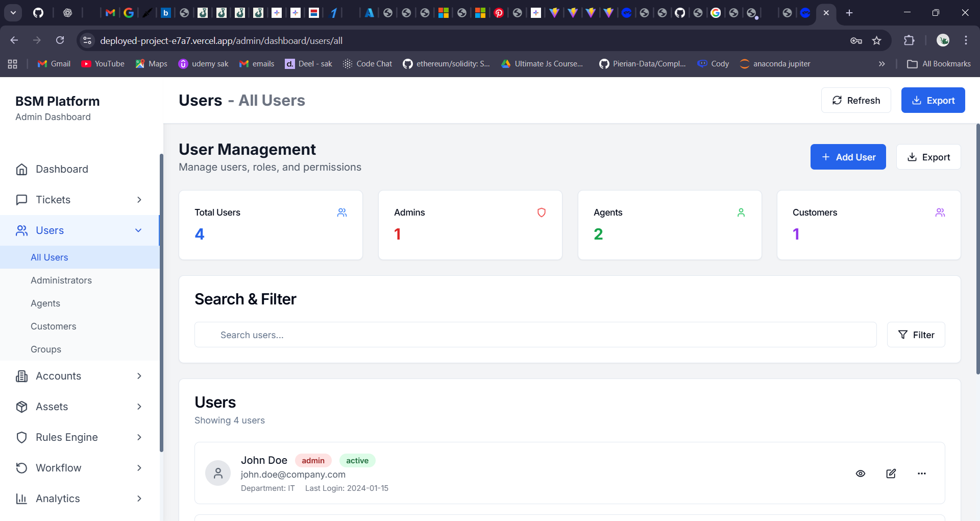Click the sidebar scrollbar
Viewport: 980px width, 521px height.
click(x=161, y=302)
